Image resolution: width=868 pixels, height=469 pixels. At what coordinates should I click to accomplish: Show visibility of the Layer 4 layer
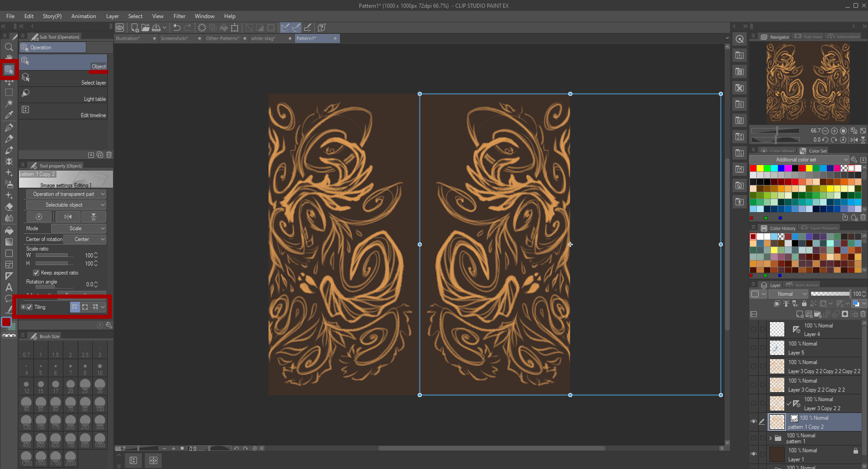pos(754,329)
